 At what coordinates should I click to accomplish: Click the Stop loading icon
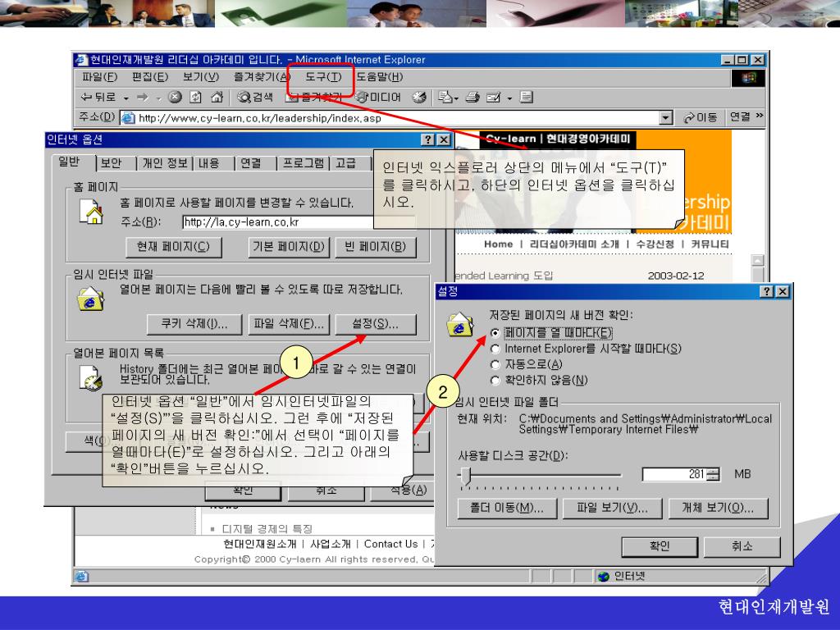pyautogui.click(x=175, y=97)
